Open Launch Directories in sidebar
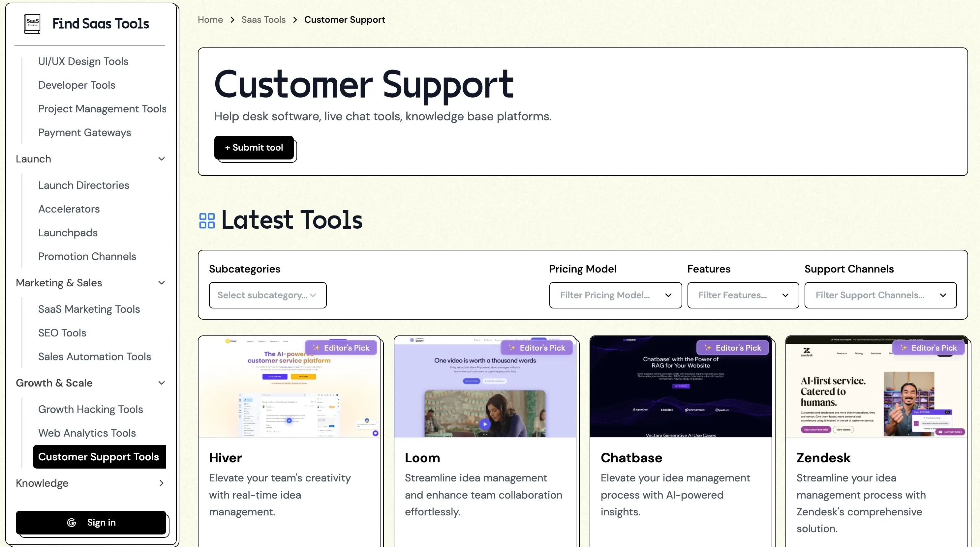The image size is (980, 547). click(84, 185)
